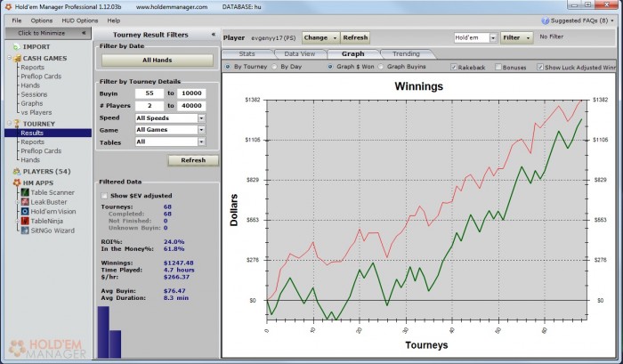Open the Hold'em game type dropdown

(493, 37)
